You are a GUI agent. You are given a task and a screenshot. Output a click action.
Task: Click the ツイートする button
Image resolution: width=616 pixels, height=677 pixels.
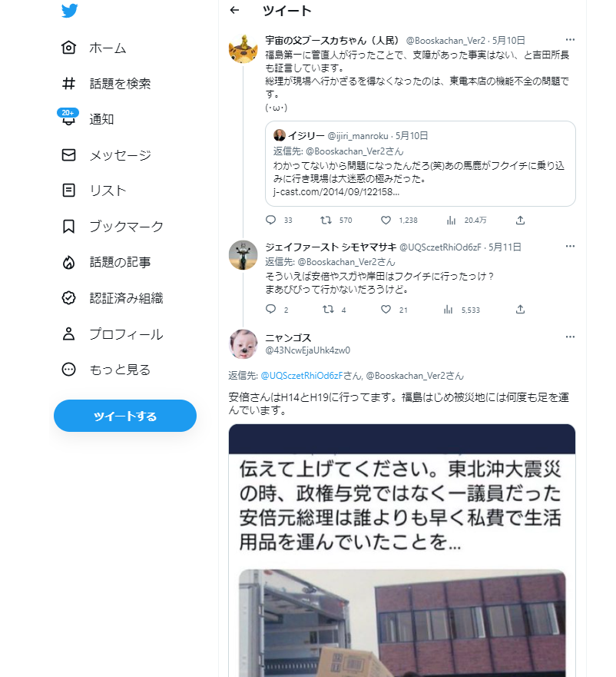click(x=125, y=416)
